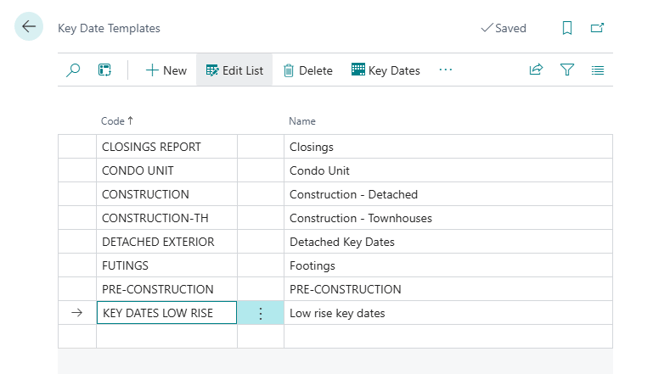Click the Footings name cell
Image resolution: width=670 pixels, height=374 pixels.
448,265
